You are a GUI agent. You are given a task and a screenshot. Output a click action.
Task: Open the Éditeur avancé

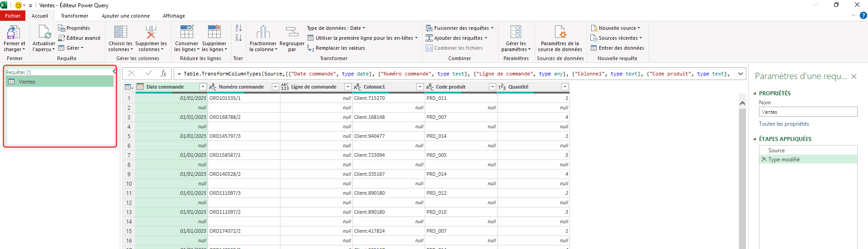tap(79, 38)
